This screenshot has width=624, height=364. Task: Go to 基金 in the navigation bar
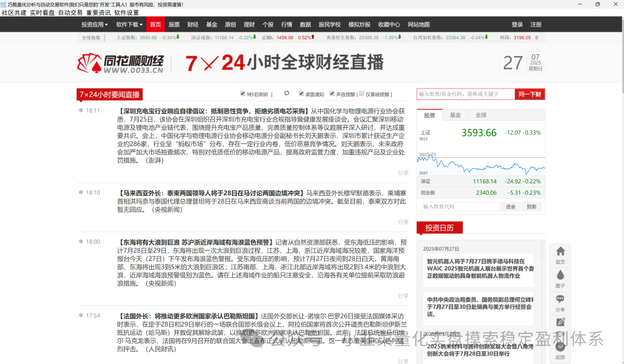pyautogui.click(x=211, y=24)
